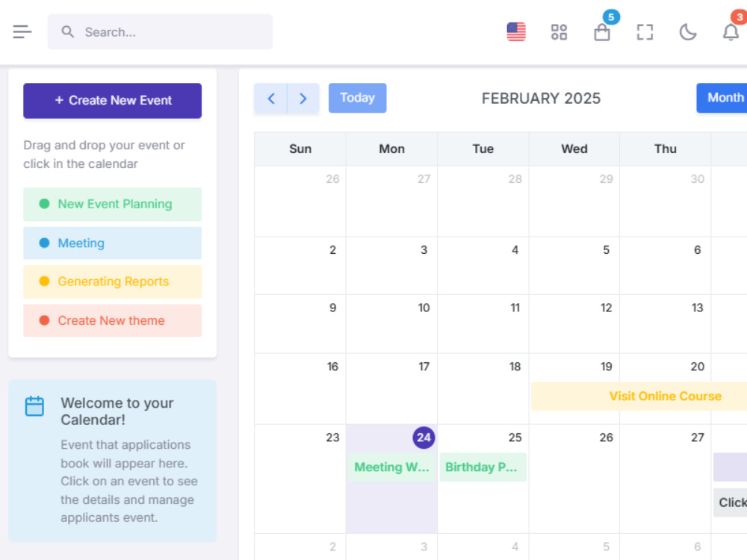This screenshot has width=747, height=560.
Task: Go to next month arrow
Action: (x=303, y=98)
